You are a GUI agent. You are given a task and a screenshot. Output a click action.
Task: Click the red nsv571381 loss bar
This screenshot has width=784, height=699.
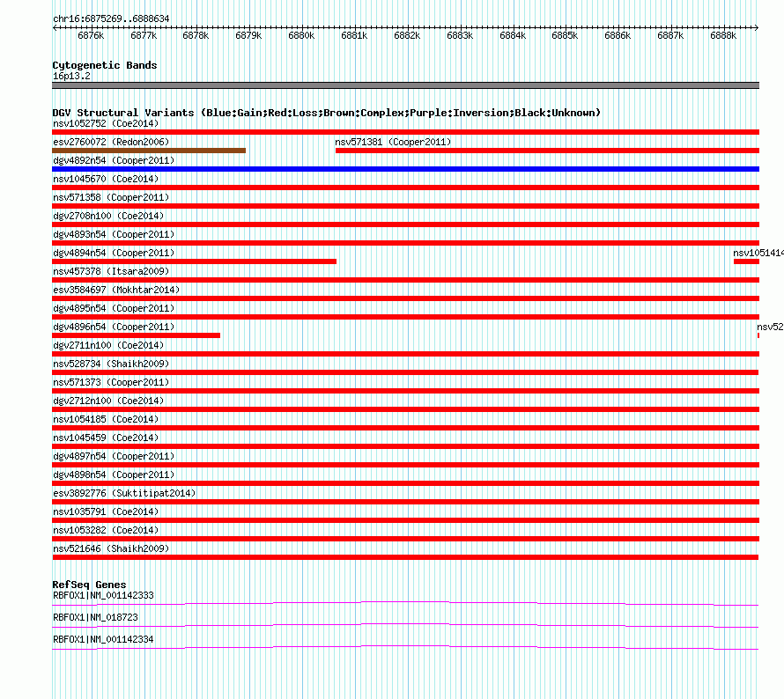[548, 151]
